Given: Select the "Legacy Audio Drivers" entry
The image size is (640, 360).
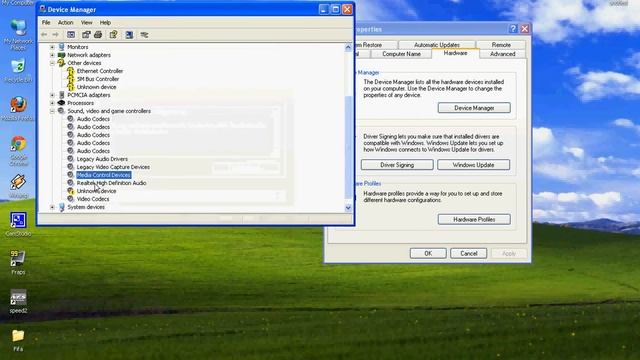Looking at the screenshot, I should tap(102, 159).
